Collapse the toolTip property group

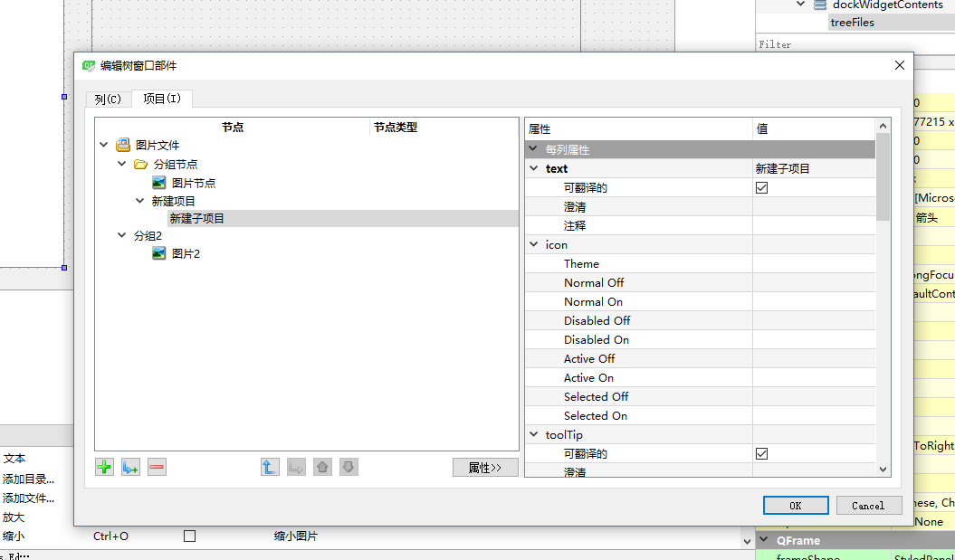click(534, 434)
